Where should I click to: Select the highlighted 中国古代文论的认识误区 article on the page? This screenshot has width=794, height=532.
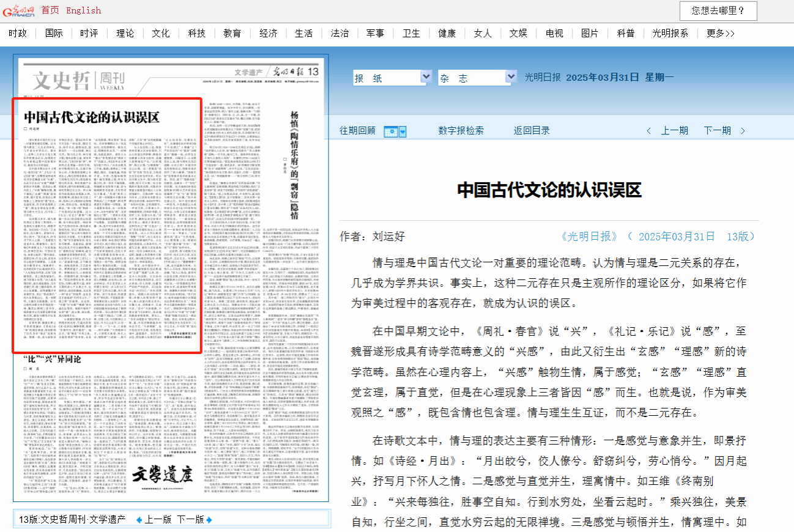pos(108,226)
